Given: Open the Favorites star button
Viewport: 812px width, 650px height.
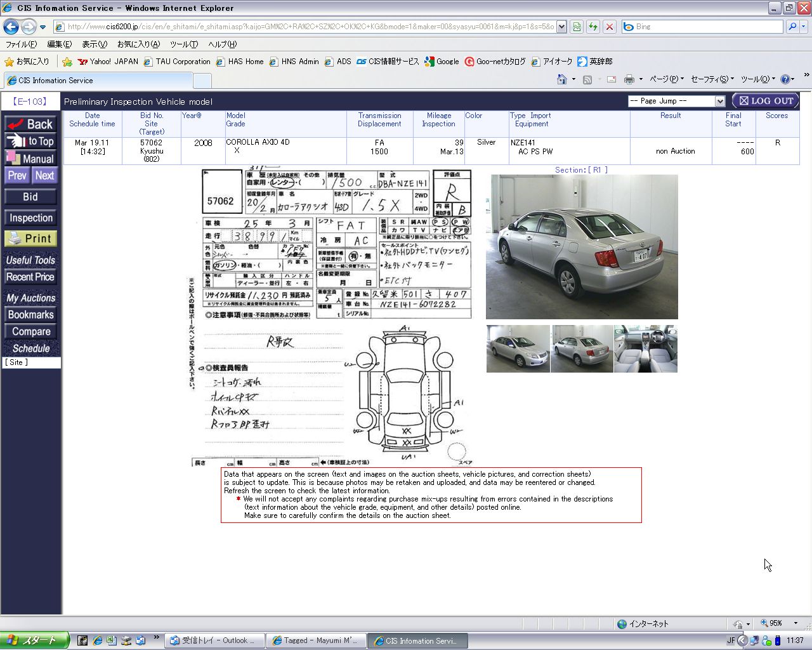Looking at the screenshot, I should 27,62.
